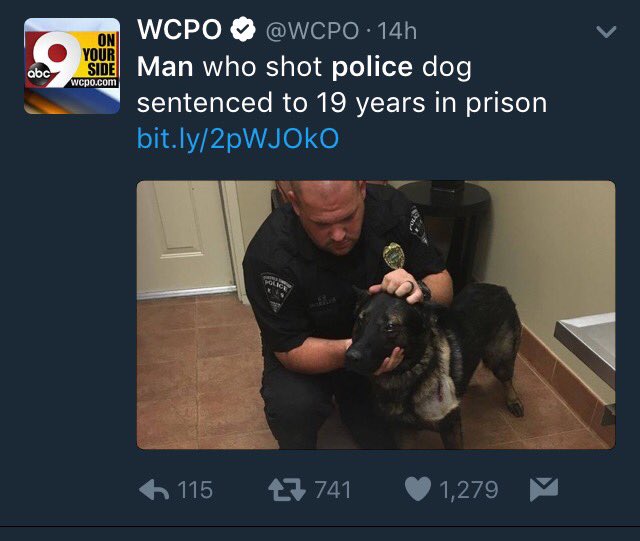Screen dimensions: 640x541
Task: Click the WCPO display name
Action: click(x=179, y=29)
